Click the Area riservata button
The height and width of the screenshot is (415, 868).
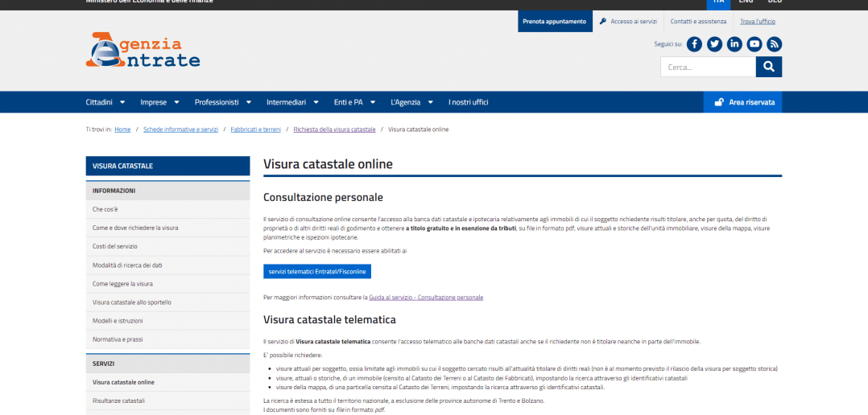click(x=742, y=102)
